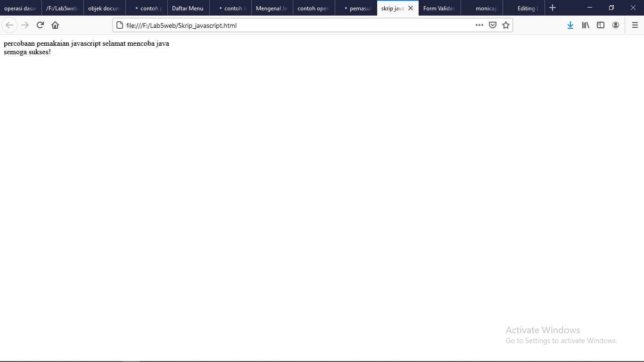Viewport: 644px width, 362px height.
Task: Close the skrip javascript tab
Action: tap(411, 8)
